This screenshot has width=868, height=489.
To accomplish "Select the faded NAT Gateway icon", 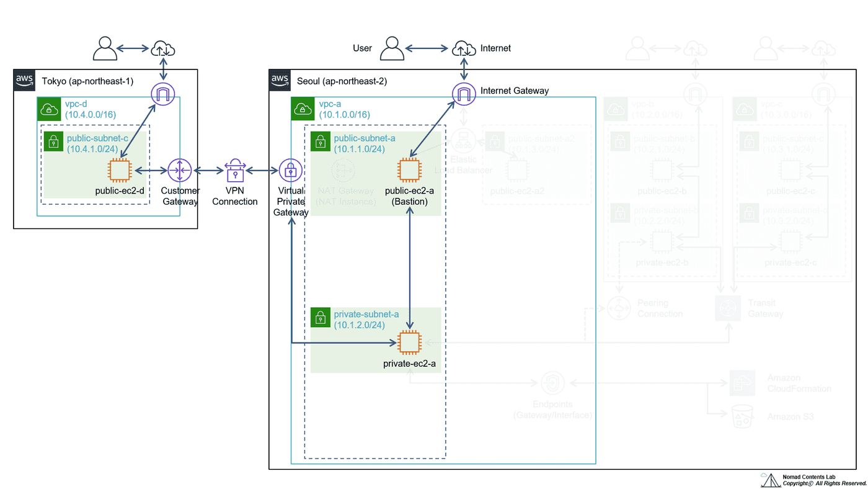I will click(x=342, y=170).
